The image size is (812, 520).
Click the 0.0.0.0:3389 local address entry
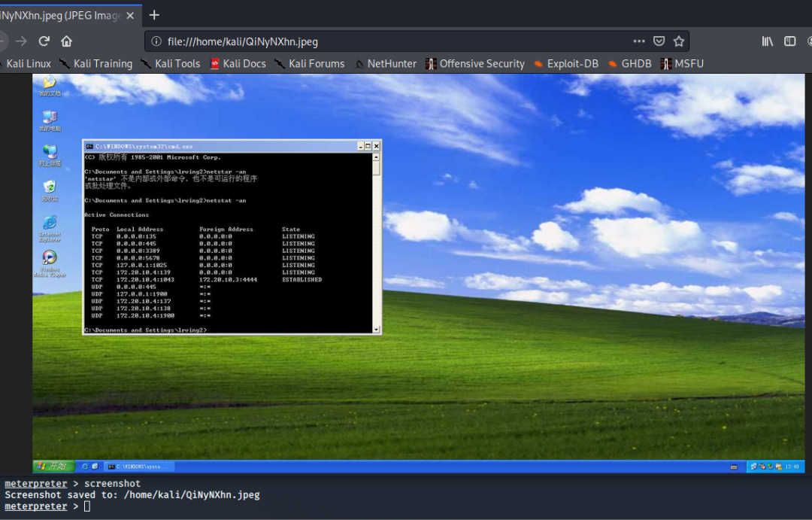point(138,251)
